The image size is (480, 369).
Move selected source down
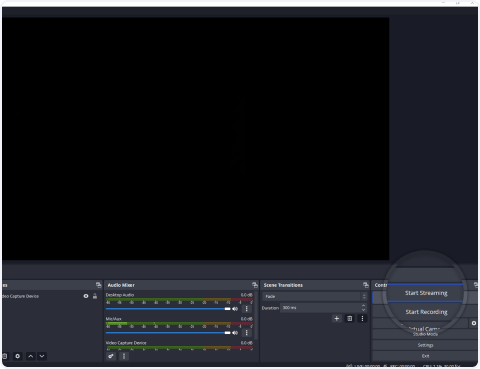42,356
